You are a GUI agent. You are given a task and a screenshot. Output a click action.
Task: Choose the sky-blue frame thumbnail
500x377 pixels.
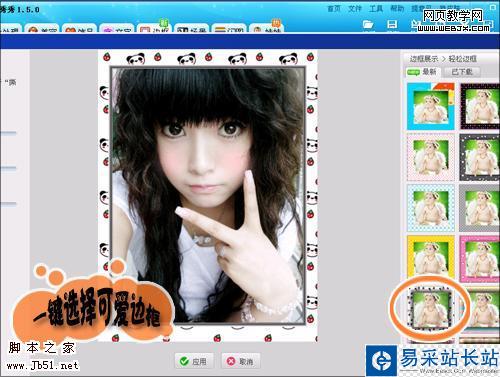pos(431,107)
